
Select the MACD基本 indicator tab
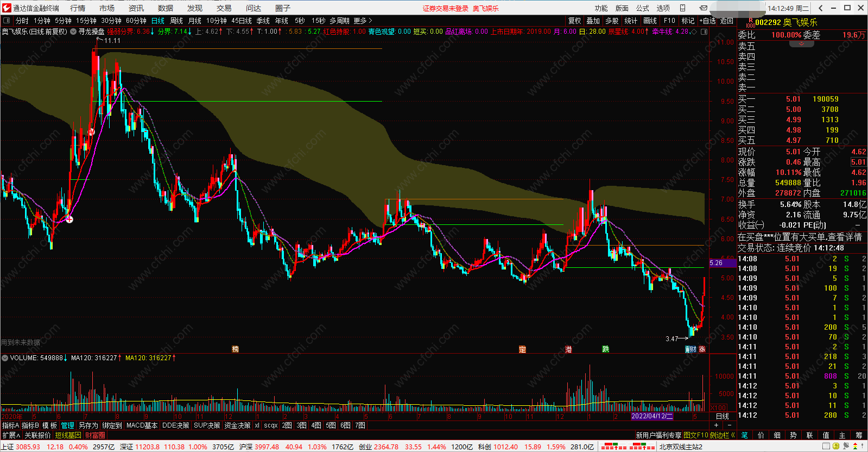[142, 425]
